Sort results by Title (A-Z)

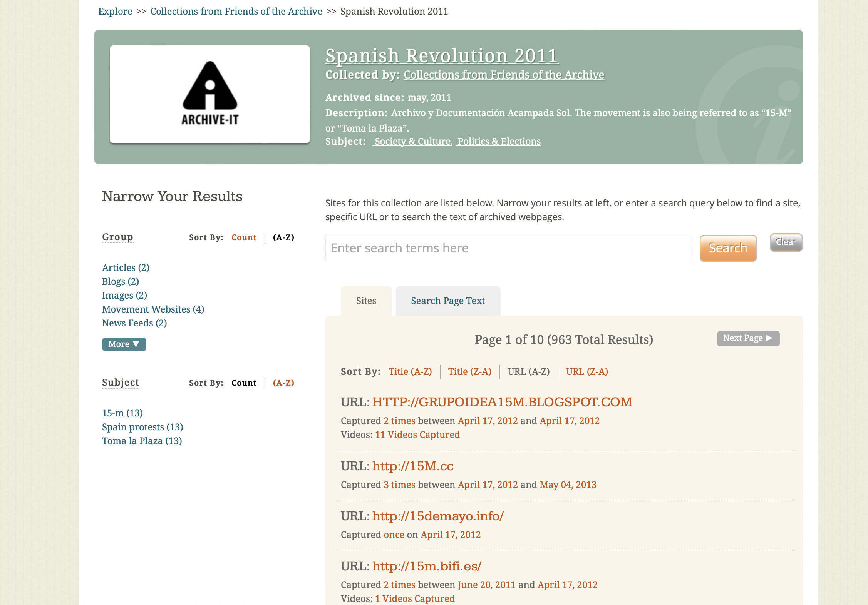tap(410, 371)
